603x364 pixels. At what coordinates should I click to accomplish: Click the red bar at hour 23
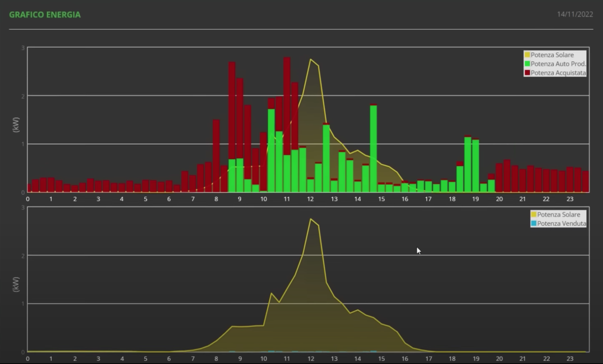click(x=570, y=180)
